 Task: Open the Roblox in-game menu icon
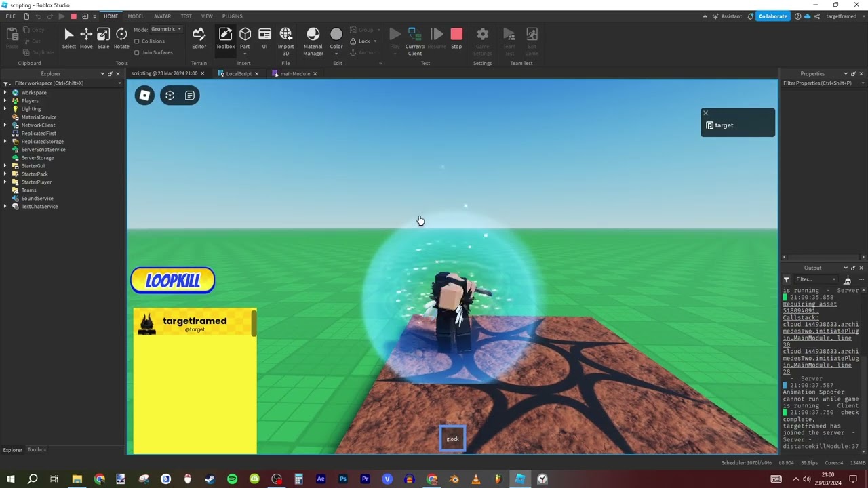144,96
